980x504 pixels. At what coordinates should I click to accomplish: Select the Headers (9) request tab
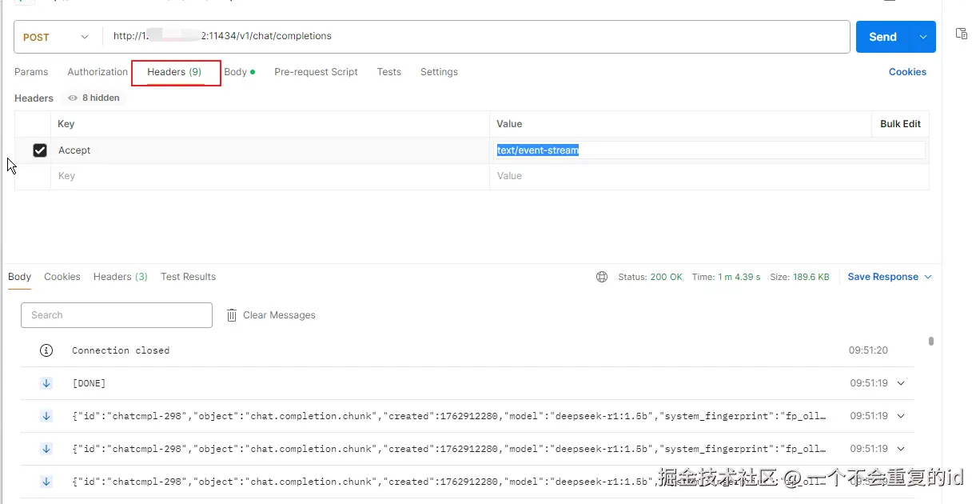pyautogui.click(x=174, y=72)
